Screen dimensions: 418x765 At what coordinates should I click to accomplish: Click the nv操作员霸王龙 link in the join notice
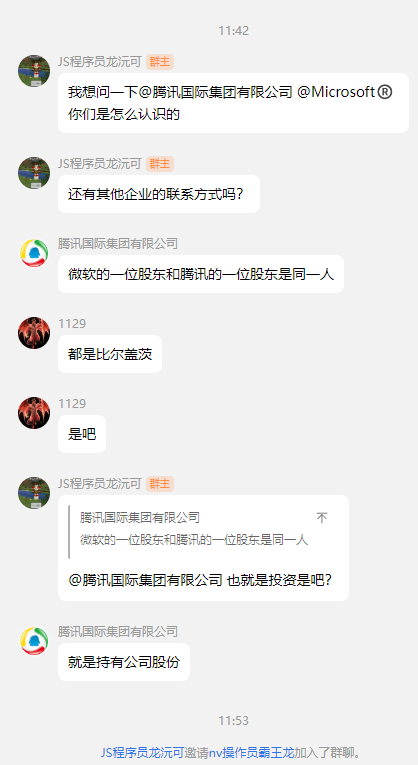point(252,752)
